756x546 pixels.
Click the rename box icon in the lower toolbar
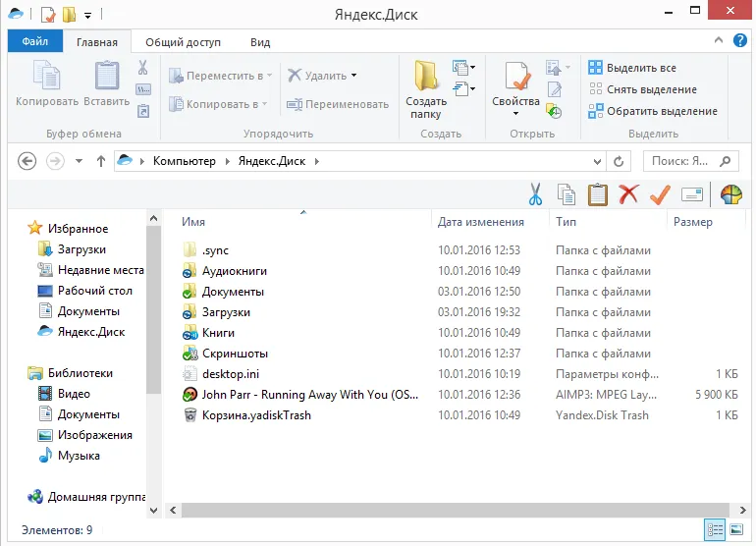coord(692,194)
